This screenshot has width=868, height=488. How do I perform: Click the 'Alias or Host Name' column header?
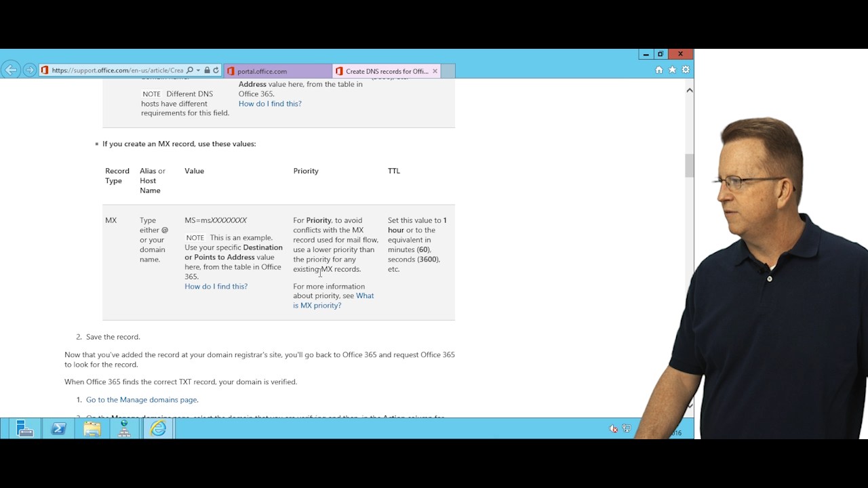point(153,180)
